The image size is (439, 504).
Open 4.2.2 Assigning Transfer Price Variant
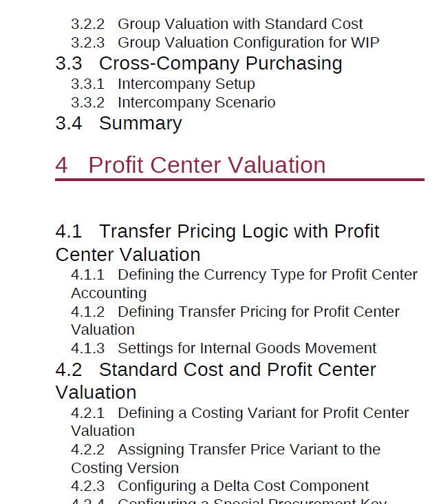[x=226, y=459]
